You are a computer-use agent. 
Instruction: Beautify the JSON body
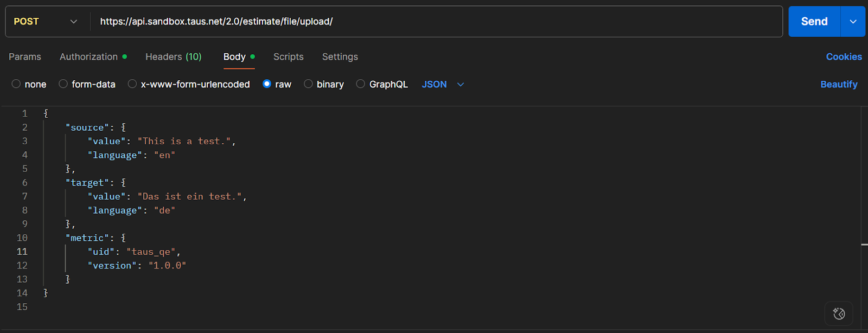tap(839, 84)
